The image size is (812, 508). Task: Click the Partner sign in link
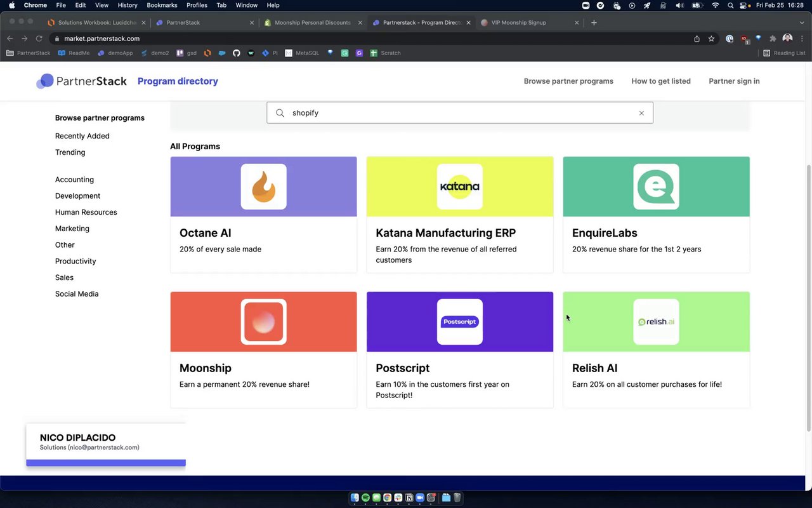(x=734, y=81)
